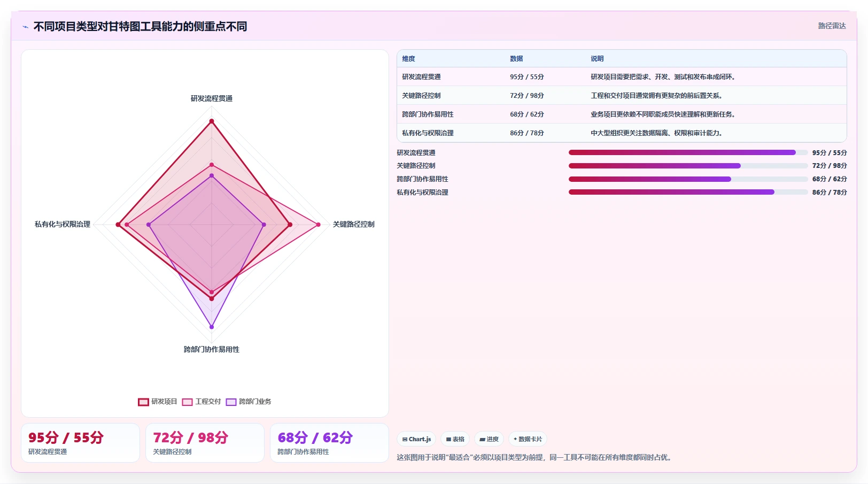The image size is (868, 484).
Task: Click the 私有化与权限治理 table row name
Action: [428, 133]
